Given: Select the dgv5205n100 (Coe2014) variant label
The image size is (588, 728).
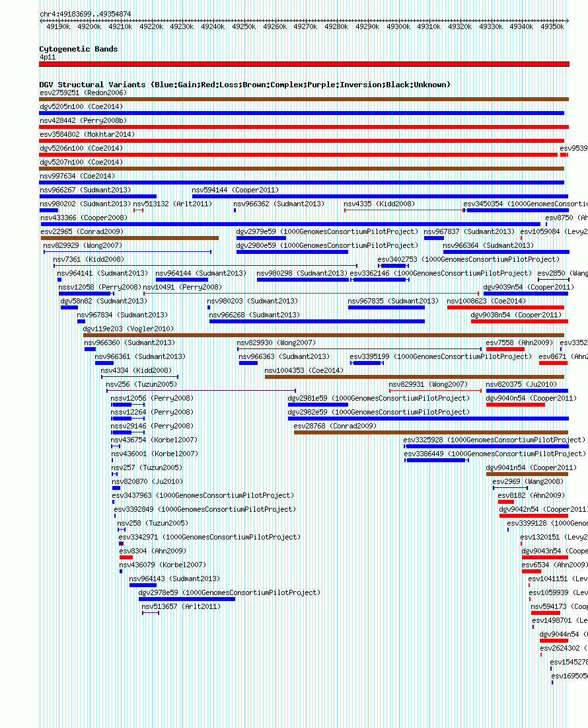Looking at the screenshot, I should tap(81, 106).
